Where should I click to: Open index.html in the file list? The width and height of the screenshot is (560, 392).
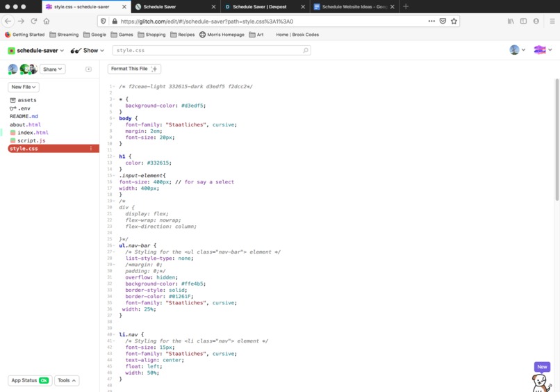coord(33,133)
